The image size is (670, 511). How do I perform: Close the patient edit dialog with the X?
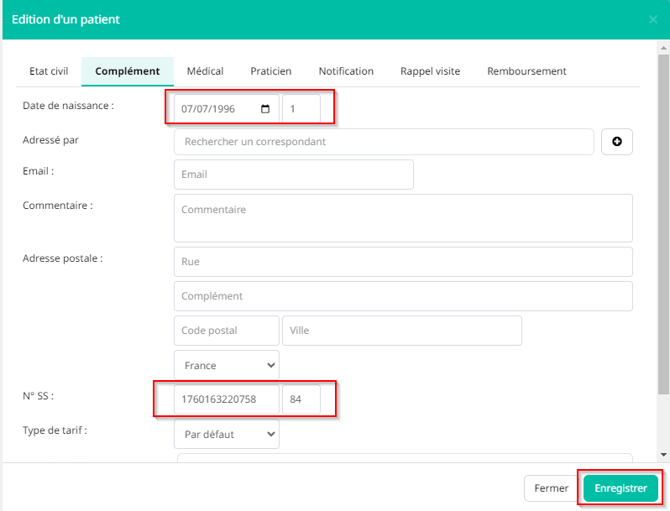coord(653,19)
